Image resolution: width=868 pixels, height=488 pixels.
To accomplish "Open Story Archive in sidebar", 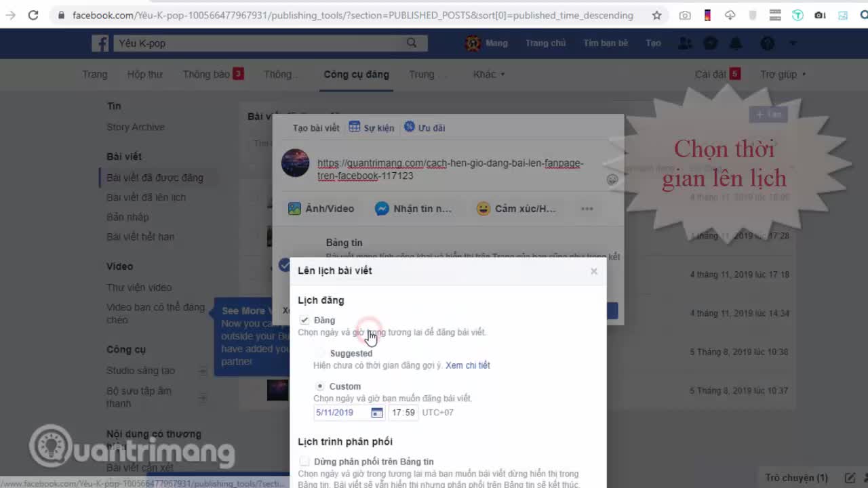I will pyautogui.click(x=136, y=127).
